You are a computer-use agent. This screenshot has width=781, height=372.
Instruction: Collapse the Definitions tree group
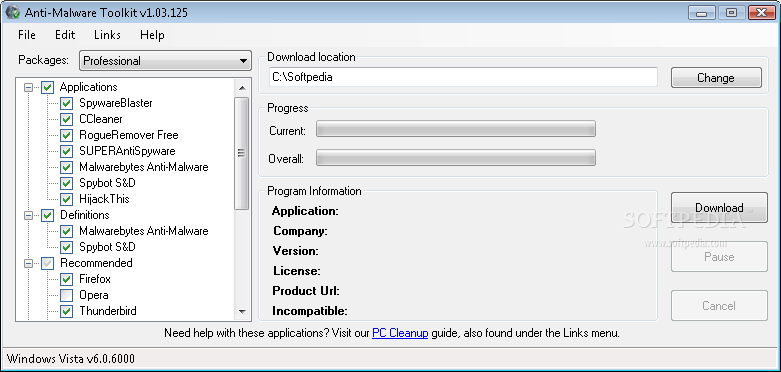click(29, 216)
